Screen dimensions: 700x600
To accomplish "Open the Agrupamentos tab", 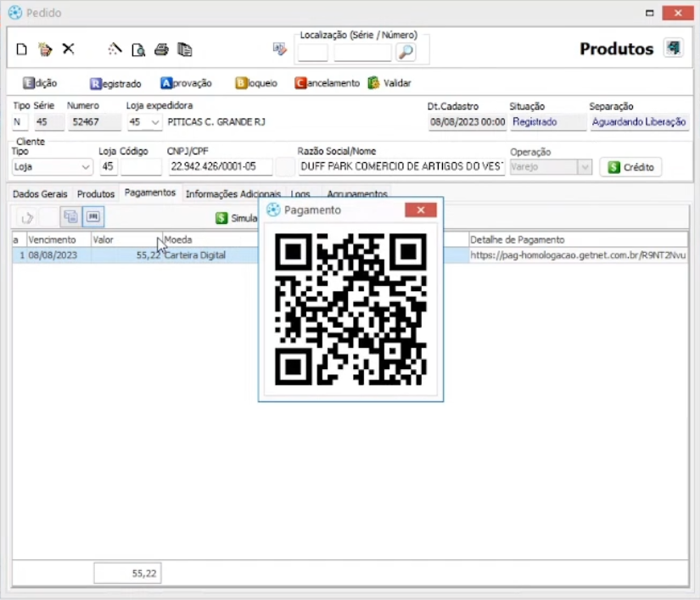I will pos(357,194).
